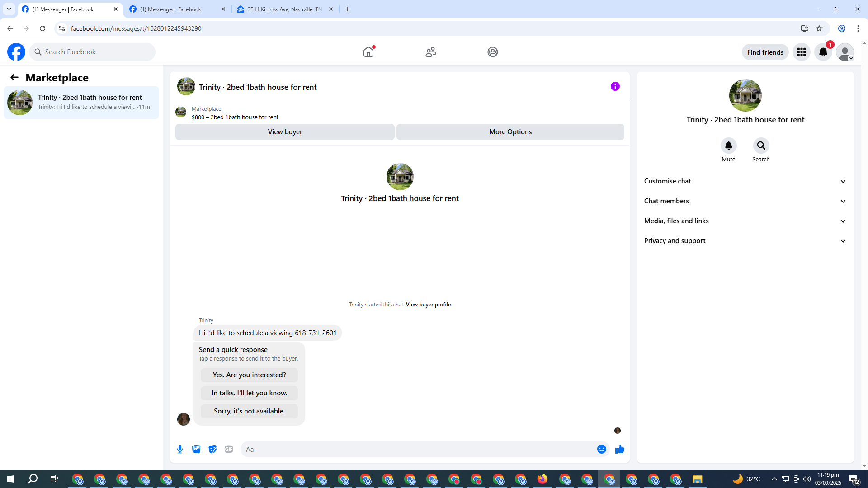Send quick reply 'Yes. Are you interested?'
The image size is (868, 488).
pos(249,375)
